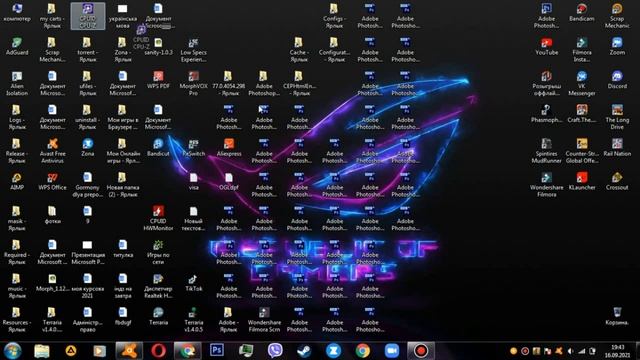Select the torrent - Ярлык folder
This screenshot has width=640, height=360.
[x=87, y=49]
